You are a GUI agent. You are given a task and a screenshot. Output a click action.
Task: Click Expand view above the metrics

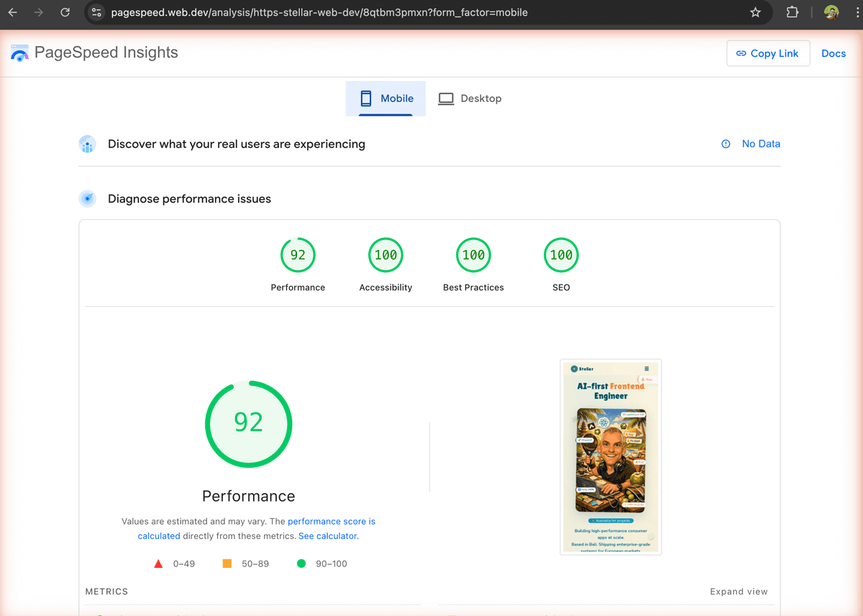739,591
